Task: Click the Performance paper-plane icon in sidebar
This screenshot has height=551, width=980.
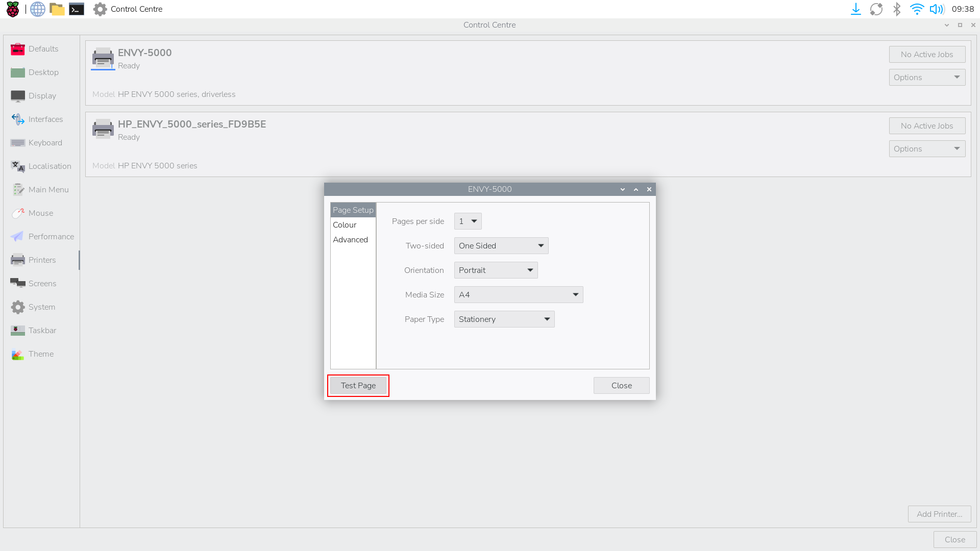Action: click(17, 237)
